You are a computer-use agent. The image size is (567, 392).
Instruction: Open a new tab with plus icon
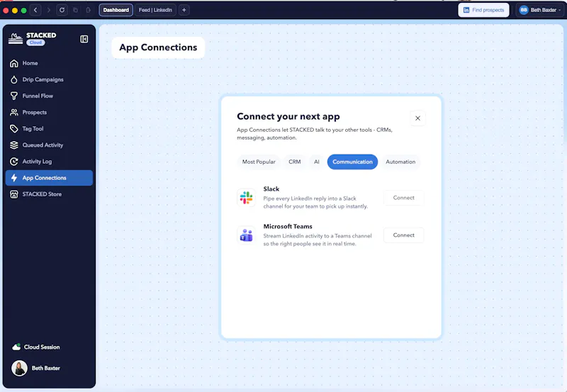tap(184, 10)
